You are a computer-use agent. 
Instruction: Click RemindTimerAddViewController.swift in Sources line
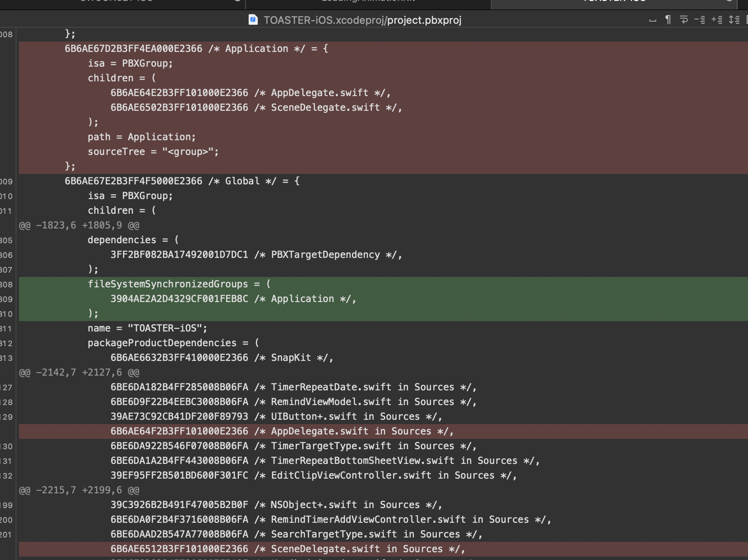click(384, 520)
